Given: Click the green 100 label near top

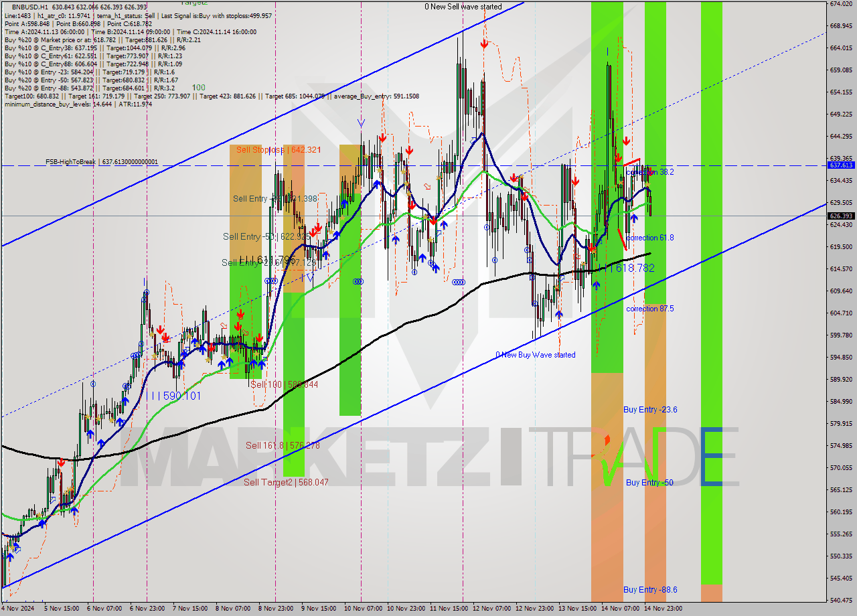Looking at the screenshot, I should pyautogui.click(x=199, y=88).
